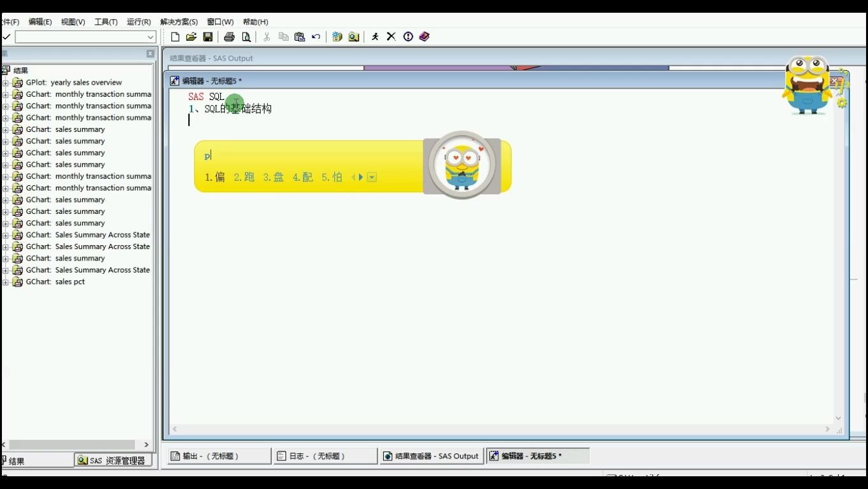Click the New Library toolbar icon
868x489 pixels.
coord(337,36)
